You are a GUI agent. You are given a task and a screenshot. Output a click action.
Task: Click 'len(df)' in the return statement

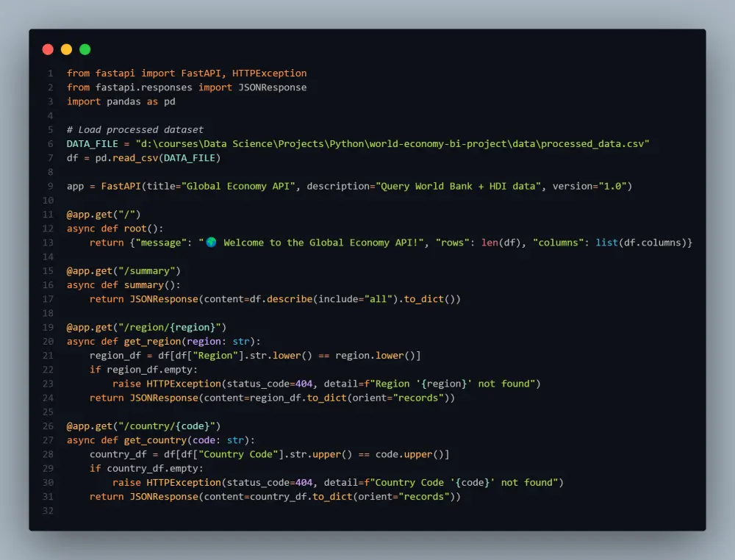(501, 243)
